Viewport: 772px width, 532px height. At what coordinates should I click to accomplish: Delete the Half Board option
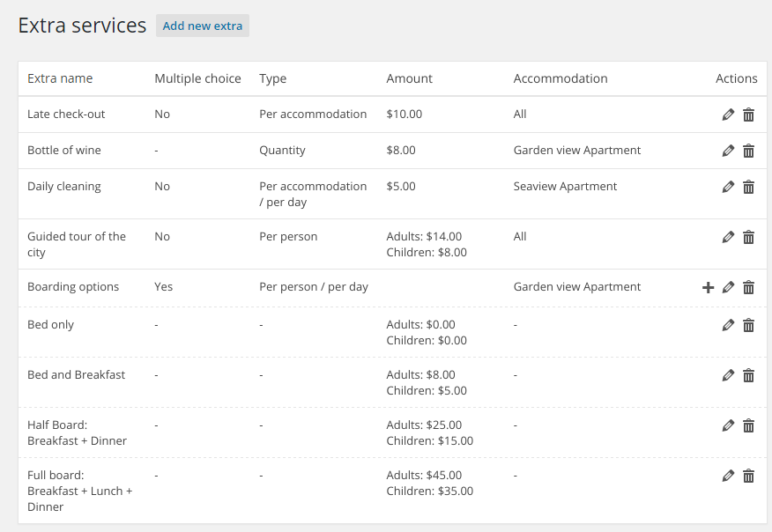[748, 425]
